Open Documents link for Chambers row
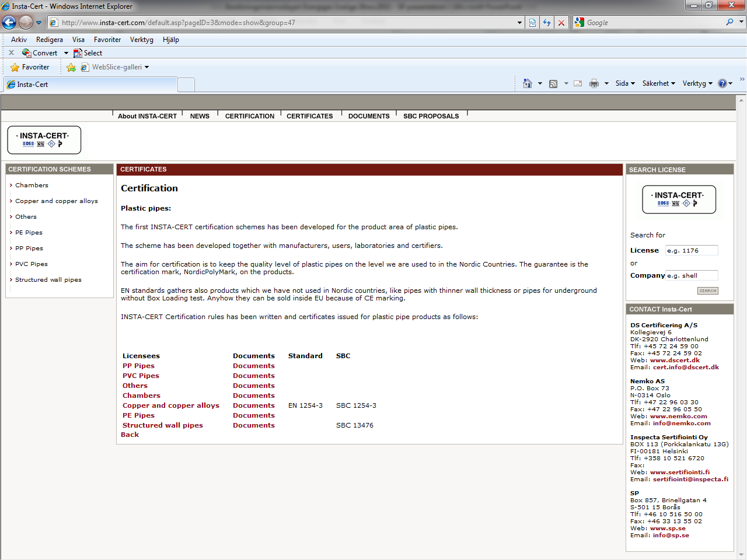The height and width of the screenshot is (560, 747). [x=254, y=395]
